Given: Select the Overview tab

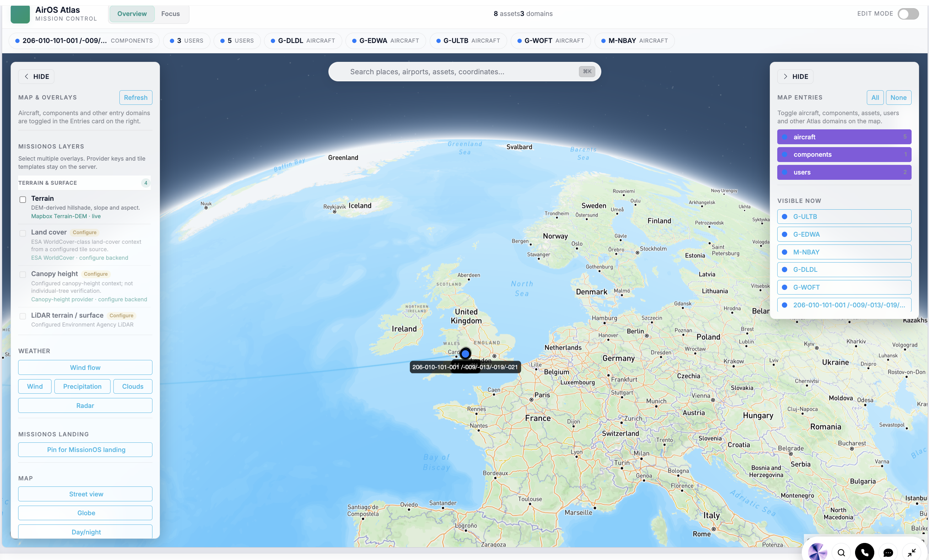Looking at the screenshot, I should pos(132,14).
